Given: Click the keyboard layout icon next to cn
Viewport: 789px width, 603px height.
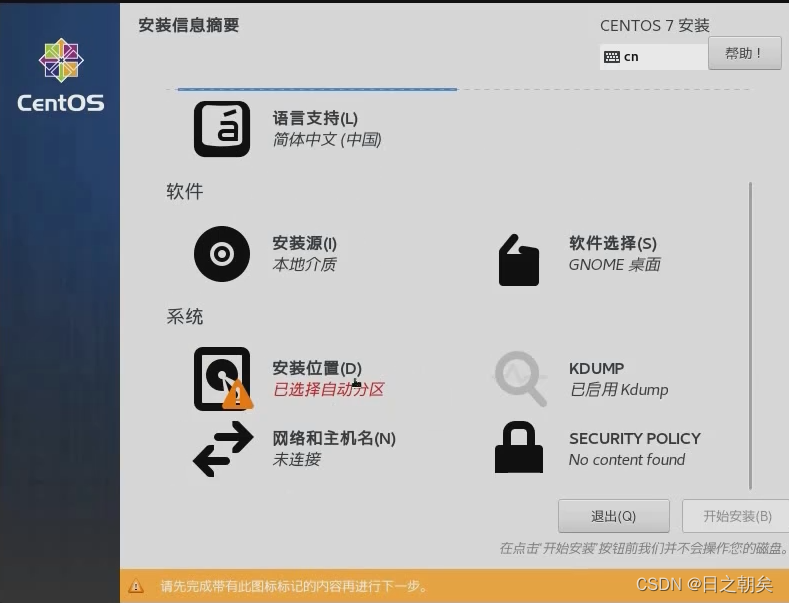Looking at the screenshot, I should pos(612,57).
